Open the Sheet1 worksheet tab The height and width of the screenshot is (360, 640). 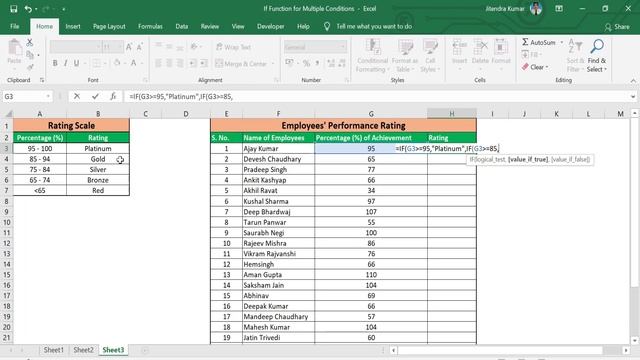click(x=53, y=350)
